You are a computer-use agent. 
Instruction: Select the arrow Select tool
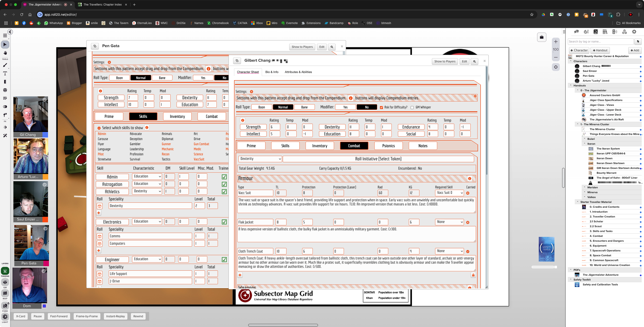5,45
